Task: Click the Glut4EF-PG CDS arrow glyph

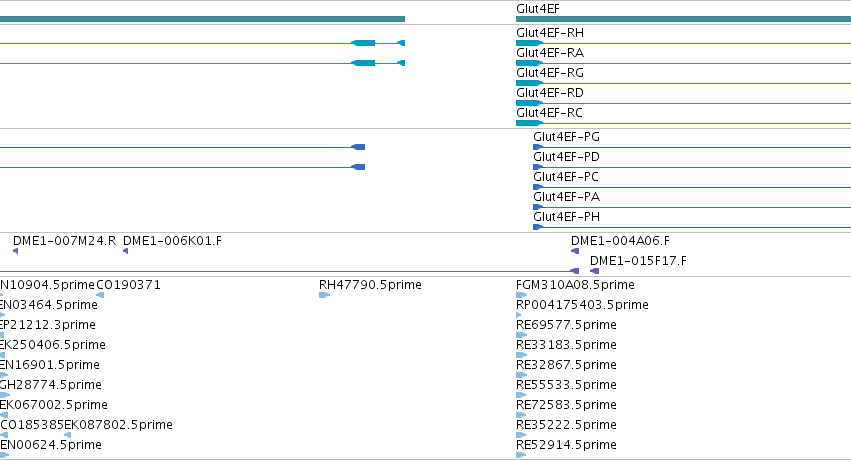Action: coord(538,147)
